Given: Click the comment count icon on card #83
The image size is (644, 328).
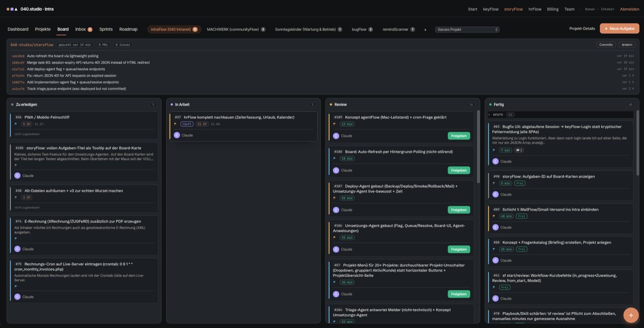Looking at the screenshot, I should pyautogui.click(x=519, y=150).
